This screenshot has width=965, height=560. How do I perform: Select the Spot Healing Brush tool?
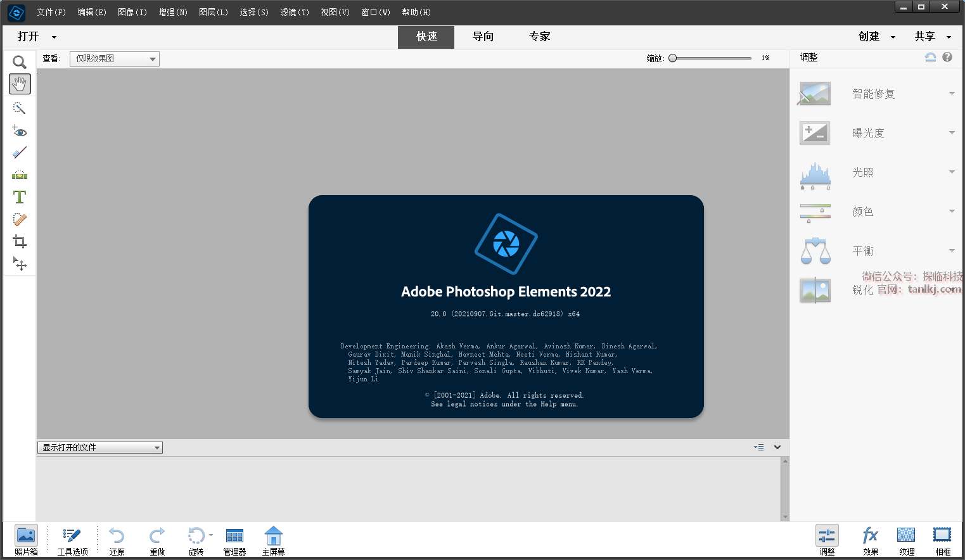pyautogui.click(x=20, y=219)
